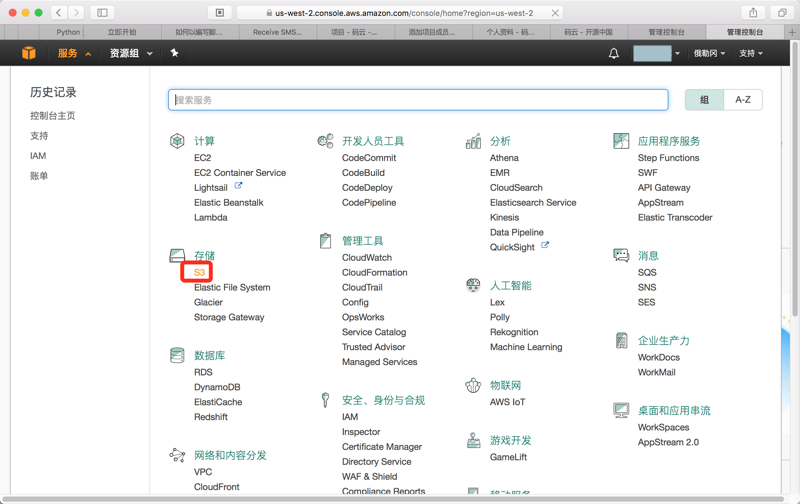
Task: Show all tabs overview icon
Action: click(782, 12)
